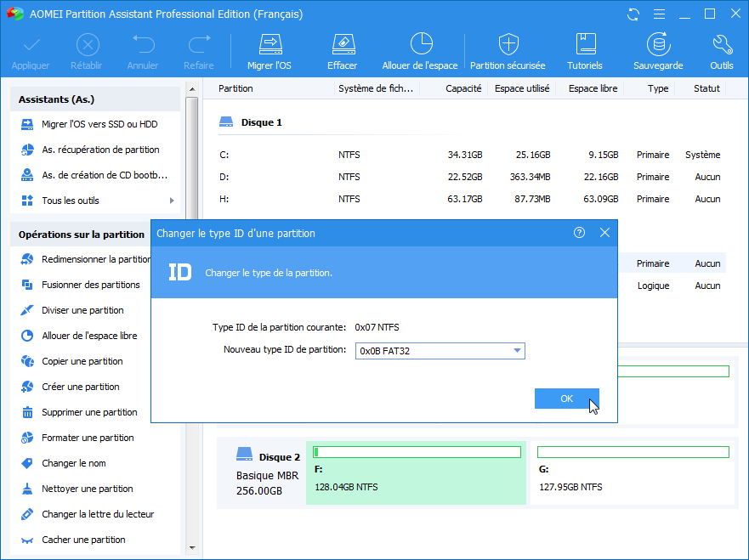Click the F: partition usage bar

417,452
